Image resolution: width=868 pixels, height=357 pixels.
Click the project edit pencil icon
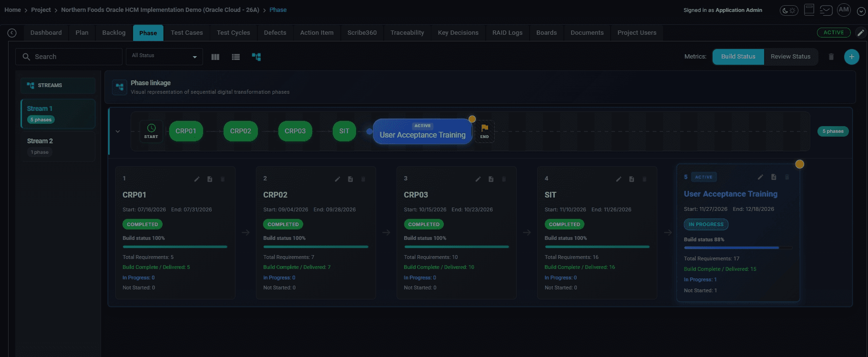pos(860,33)
